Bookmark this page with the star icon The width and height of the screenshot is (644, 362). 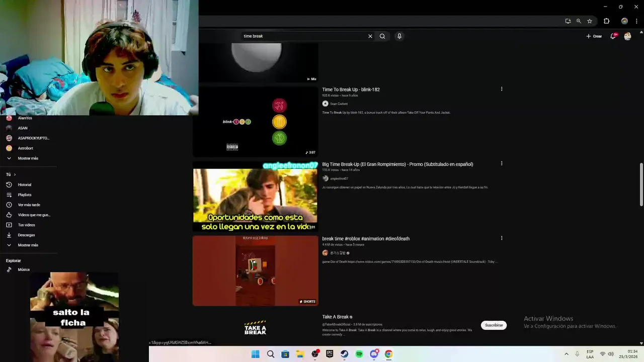pos(590,21)
